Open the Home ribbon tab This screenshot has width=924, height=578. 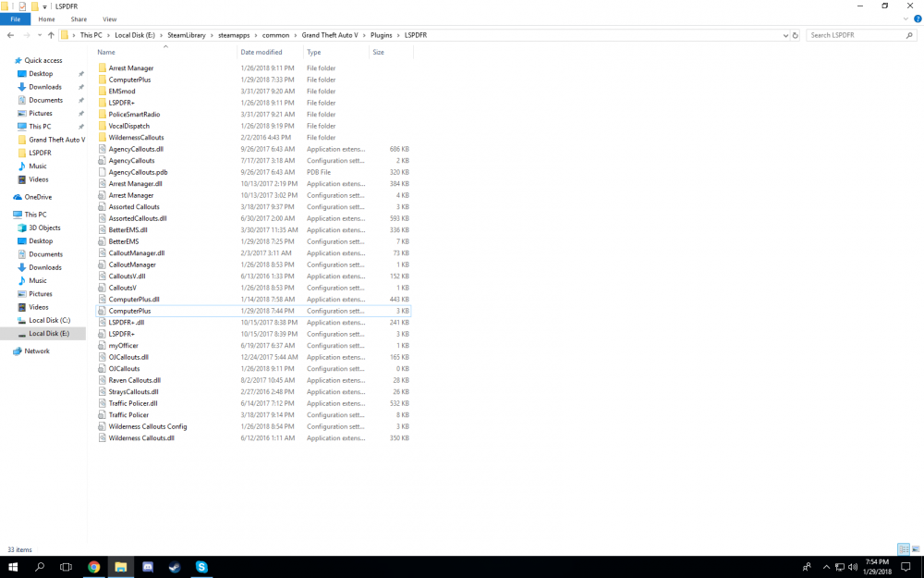(x=46, y=19)
